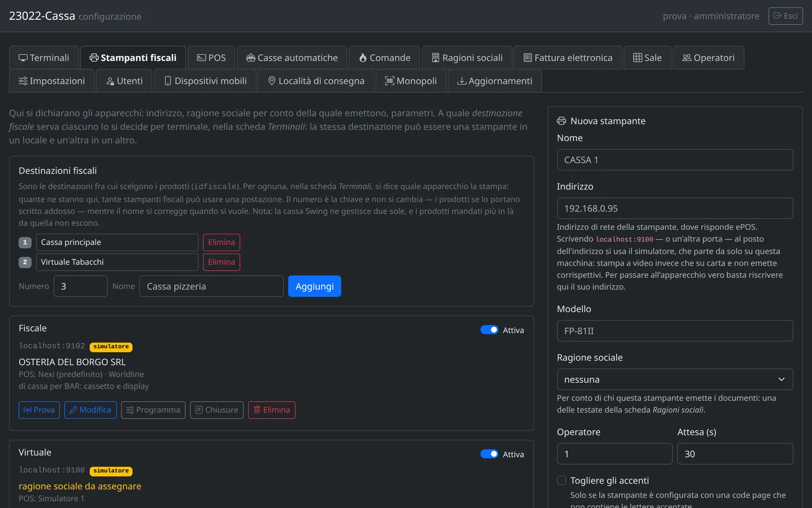
Task: Click the 'OSTERIA DEL BORGO SRL' text
Action: point(72,362)
